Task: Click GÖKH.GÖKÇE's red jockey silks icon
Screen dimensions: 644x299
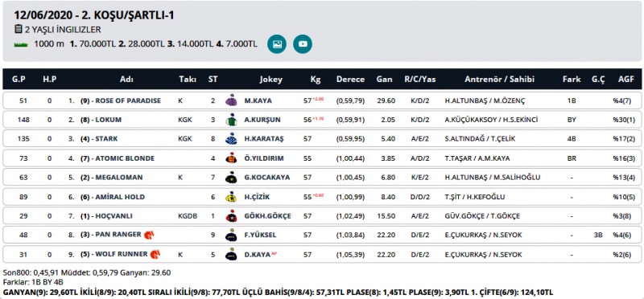Action: (231, 216)
